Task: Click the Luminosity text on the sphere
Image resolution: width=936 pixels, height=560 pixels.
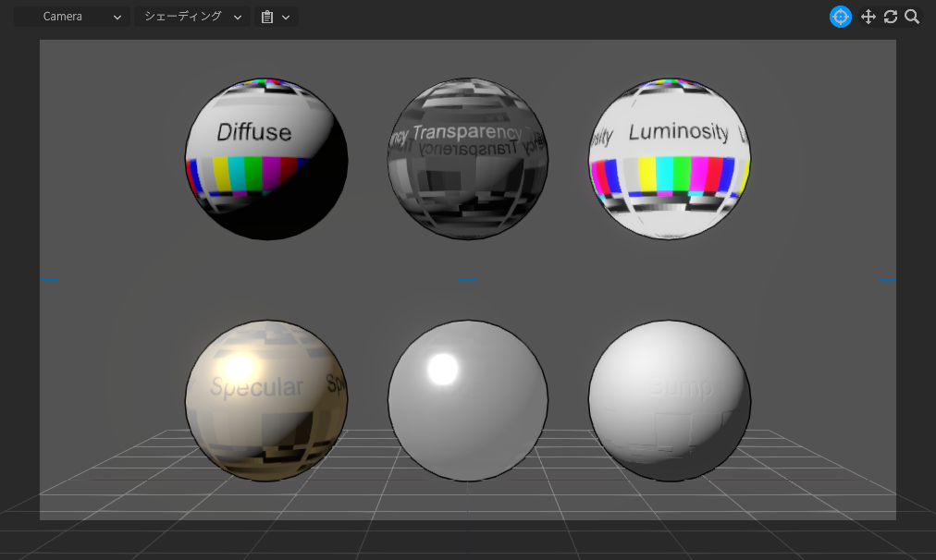Action: [x=678, y=132]
